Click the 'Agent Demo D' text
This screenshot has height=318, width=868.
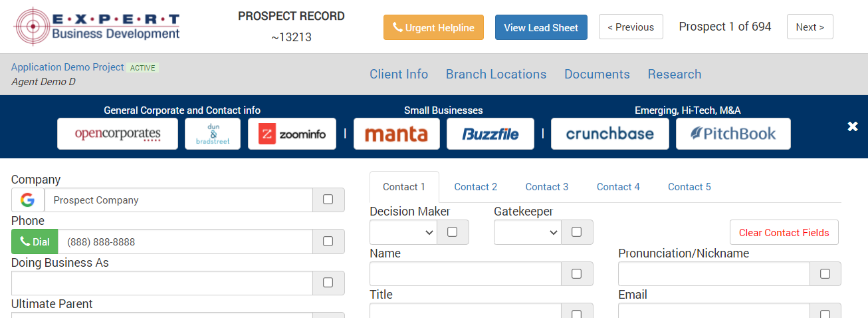(43, 82)
